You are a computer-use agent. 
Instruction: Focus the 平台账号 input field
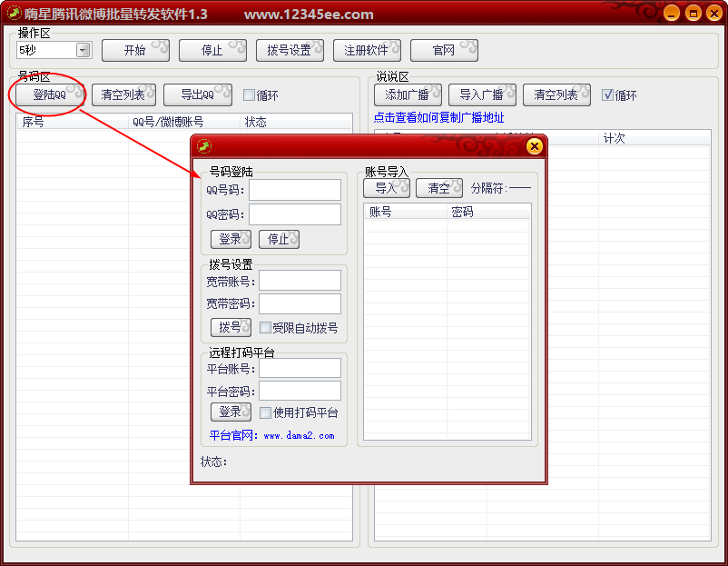[x=300, y=369]
